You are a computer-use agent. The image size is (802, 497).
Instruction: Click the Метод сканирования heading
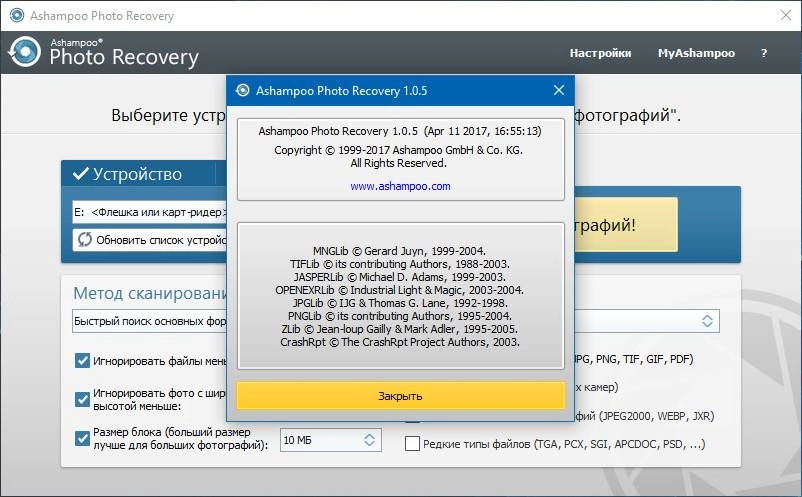[150, 293]
